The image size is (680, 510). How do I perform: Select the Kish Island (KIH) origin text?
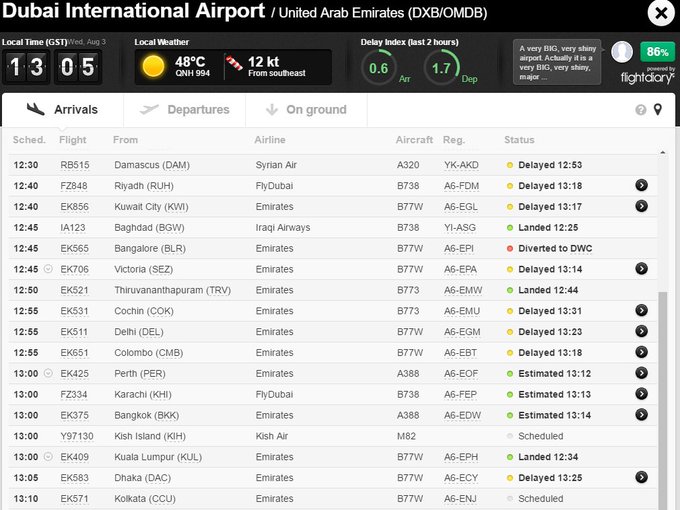(150, 436)
